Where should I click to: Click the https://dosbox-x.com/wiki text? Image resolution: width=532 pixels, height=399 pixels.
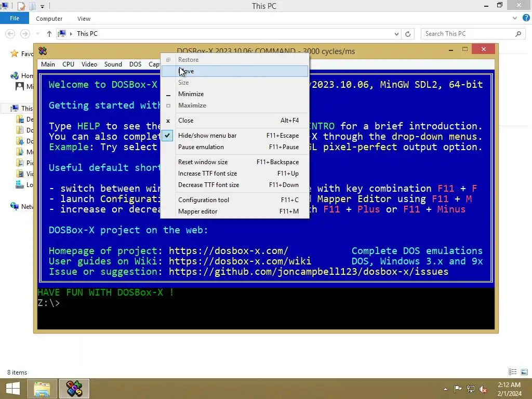click(x=240, y=261)
